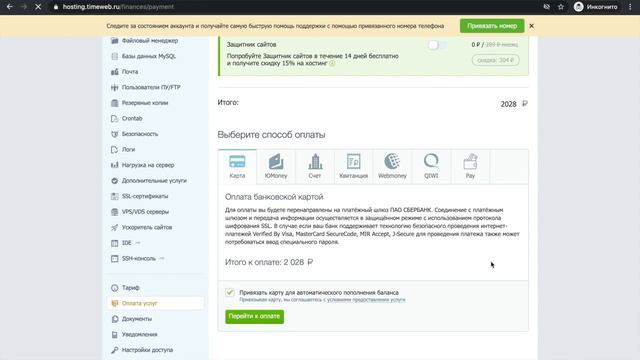
Task: Open the Почта mail section icon
Action: [115, 72]
